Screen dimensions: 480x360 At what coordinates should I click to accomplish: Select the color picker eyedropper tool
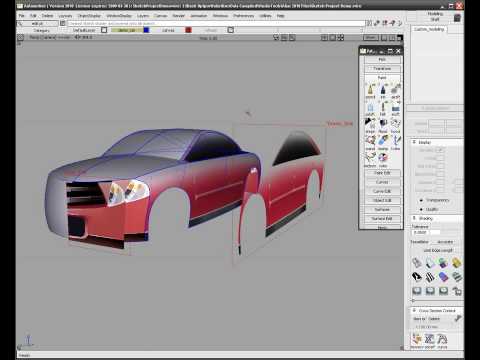[395, 143]
